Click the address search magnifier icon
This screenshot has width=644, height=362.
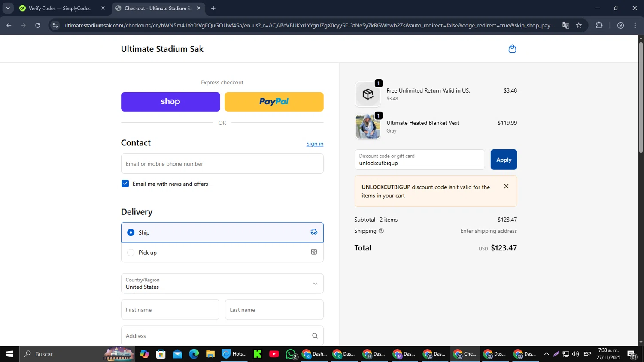pos(315,336)
